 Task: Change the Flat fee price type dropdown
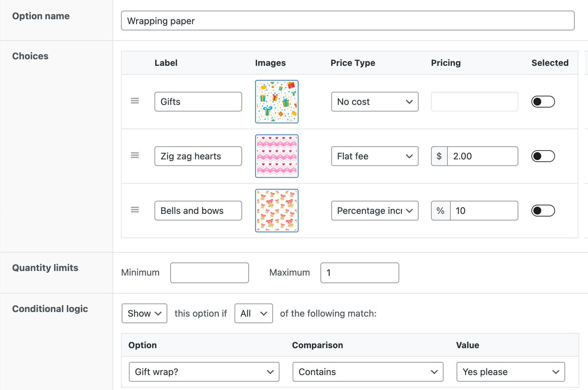click(x=374, y=156)
